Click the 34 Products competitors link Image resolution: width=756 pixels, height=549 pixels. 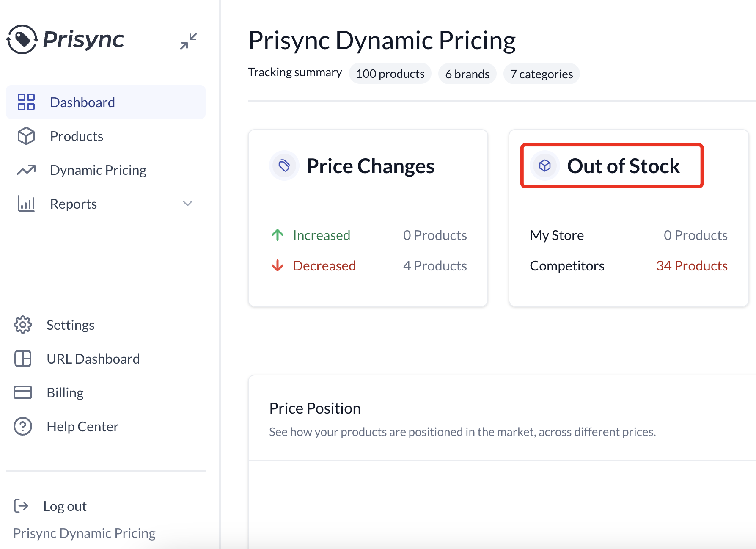click(691, 265)
